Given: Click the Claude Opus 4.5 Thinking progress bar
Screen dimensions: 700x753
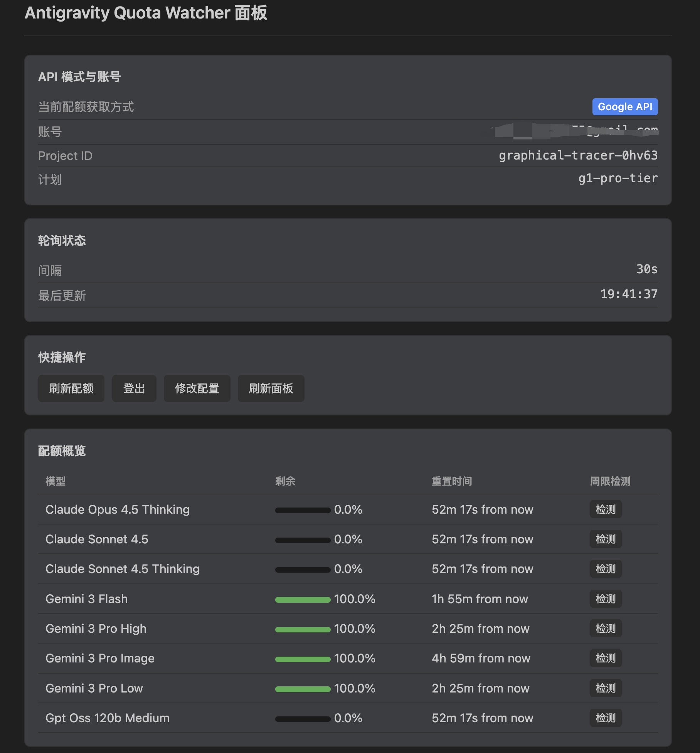Looking at the screenshot, I should click(x=303, y=509).
